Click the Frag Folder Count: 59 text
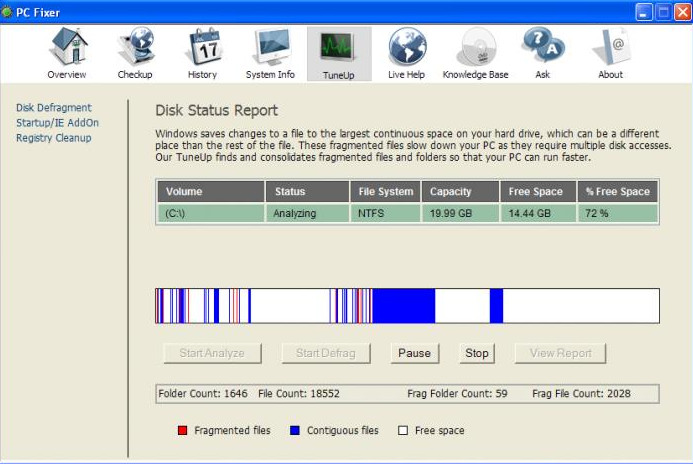 click(x=457, y=394)
